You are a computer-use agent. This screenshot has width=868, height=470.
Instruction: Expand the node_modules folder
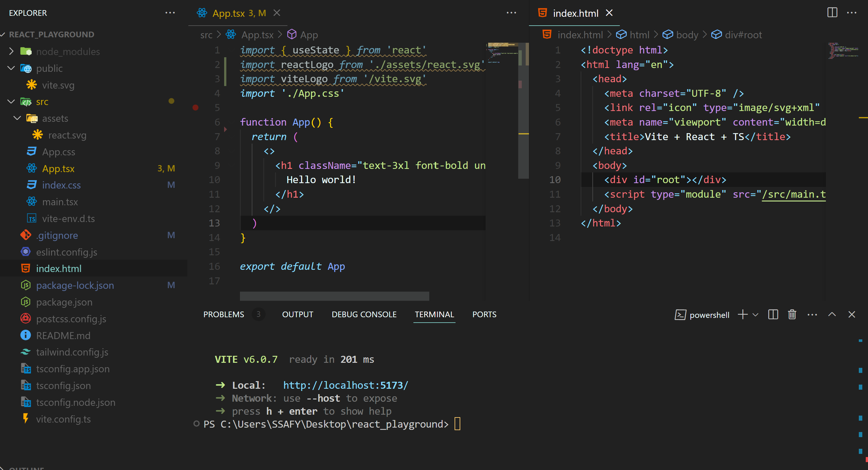tap(11, 52)
